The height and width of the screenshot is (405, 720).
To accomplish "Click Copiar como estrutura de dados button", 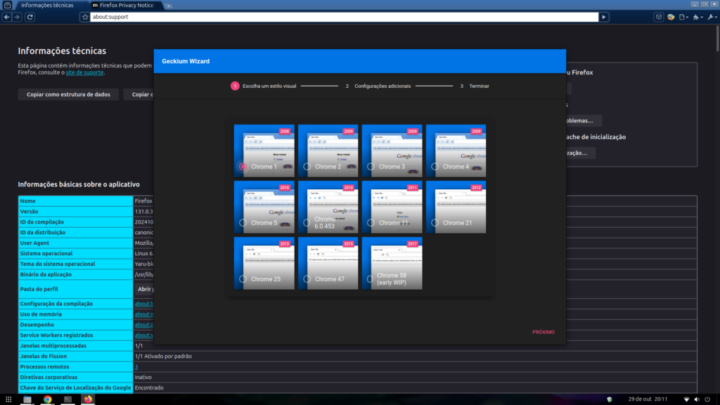I will click(68, 95).
